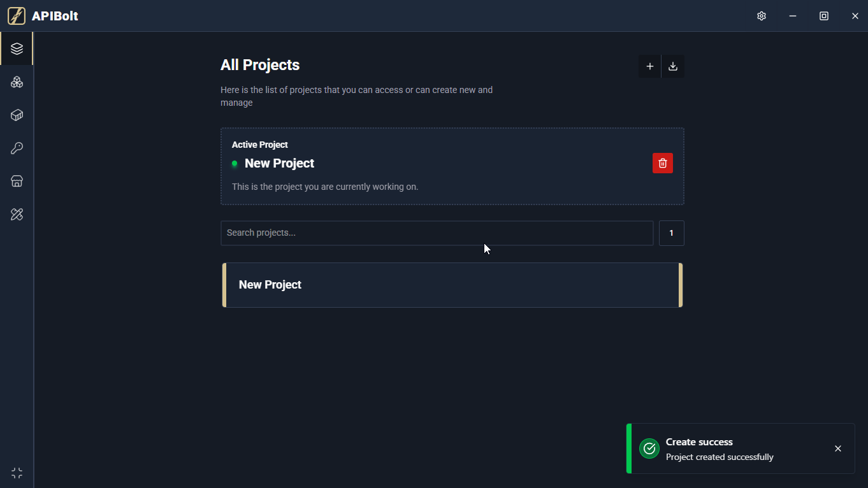Open the key authorization sidebar icon
This screenshot has height=488, width=868.
pos(17,148)
